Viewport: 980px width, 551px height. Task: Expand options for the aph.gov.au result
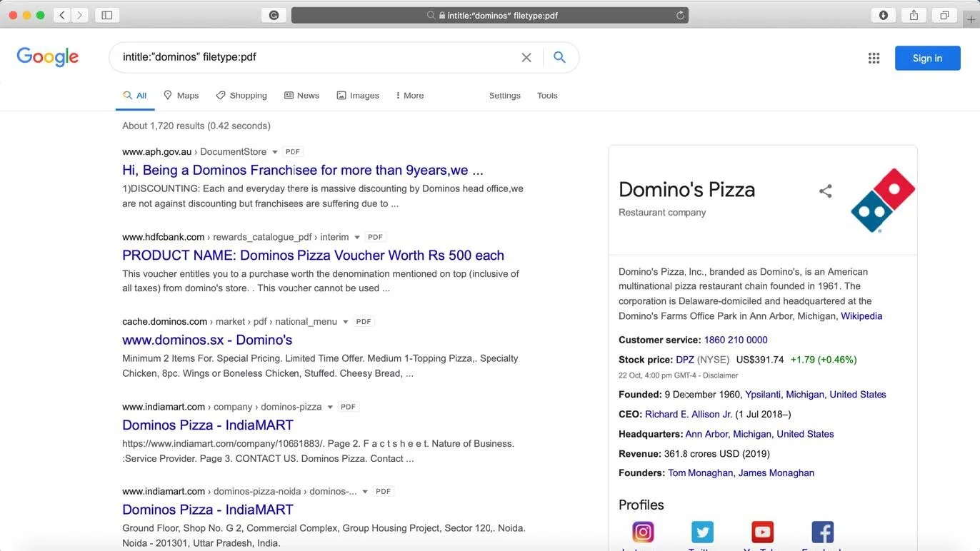click(274, 151)
